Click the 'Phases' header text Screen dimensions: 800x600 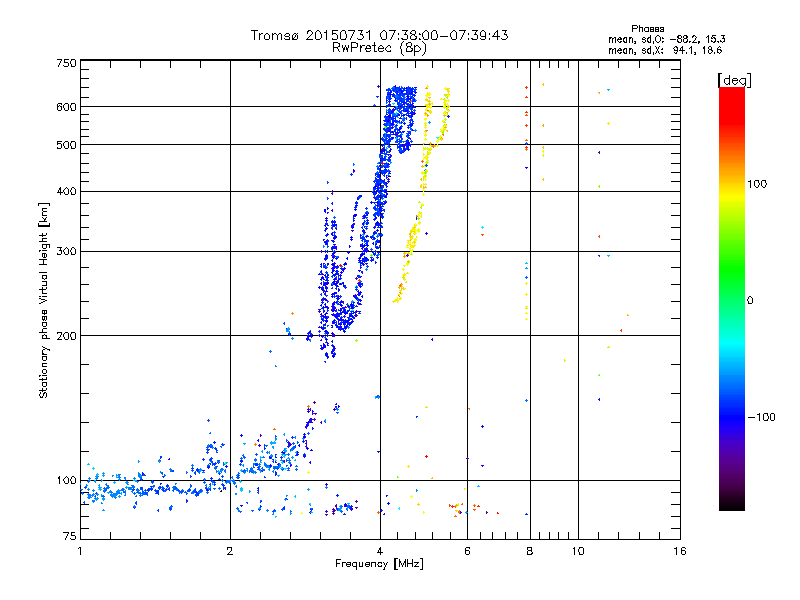pos(647,29)
